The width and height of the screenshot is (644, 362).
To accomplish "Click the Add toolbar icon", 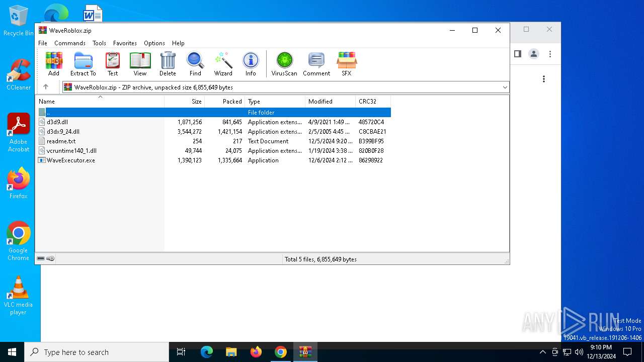I will pyautogui.click(x=54, y=64).
